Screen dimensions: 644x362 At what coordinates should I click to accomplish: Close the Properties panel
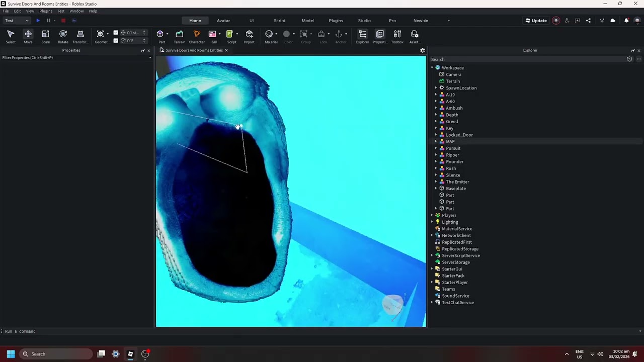pyautogui.click(x=148, y=51)
